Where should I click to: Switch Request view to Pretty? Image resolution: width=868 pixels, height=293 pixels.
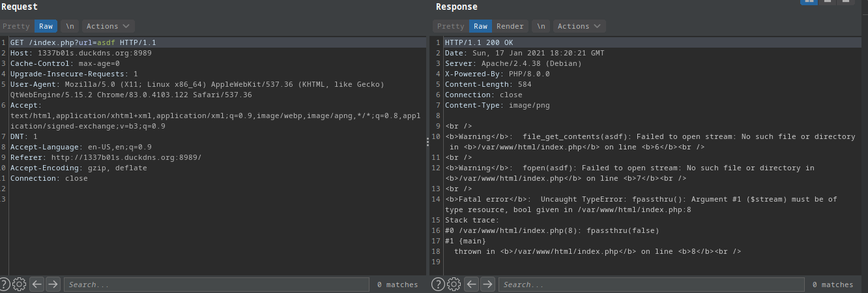tap(16, 26)
